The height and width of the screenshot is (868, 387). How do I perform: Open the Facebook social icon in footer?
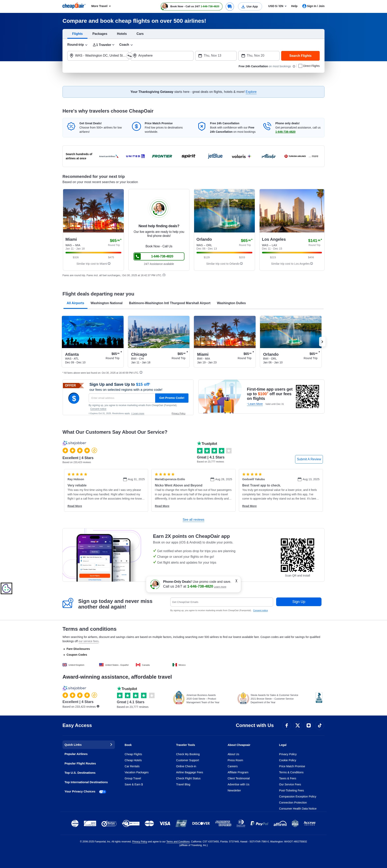pos(287,725)
